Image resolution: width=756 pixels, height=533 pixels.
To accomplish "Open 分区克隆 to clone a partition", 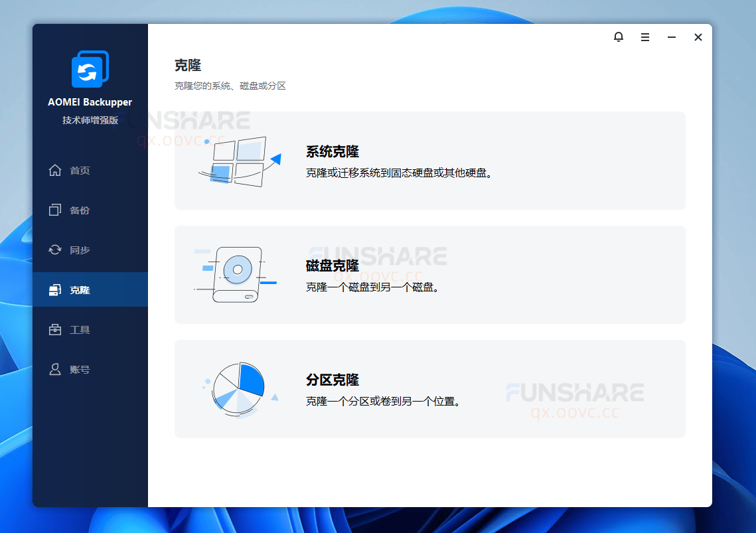I will tap(429, 389).
